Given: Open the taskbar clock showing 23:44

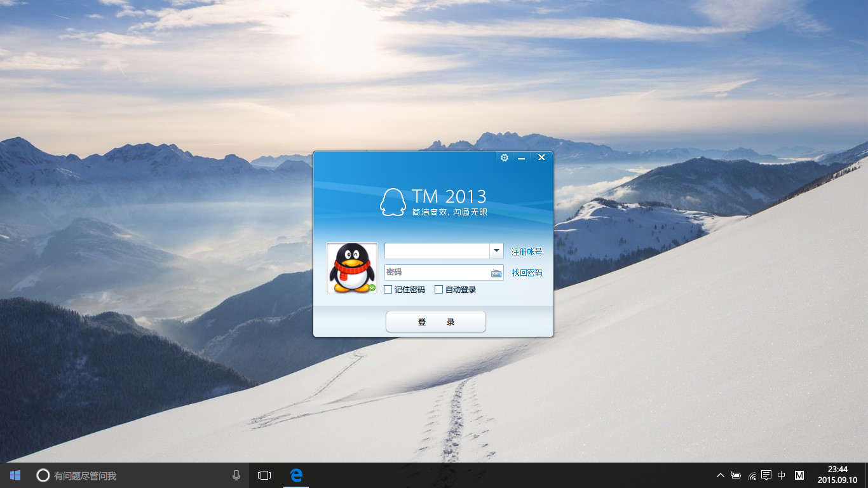Looking at the screenshot, I should [837, 475].
